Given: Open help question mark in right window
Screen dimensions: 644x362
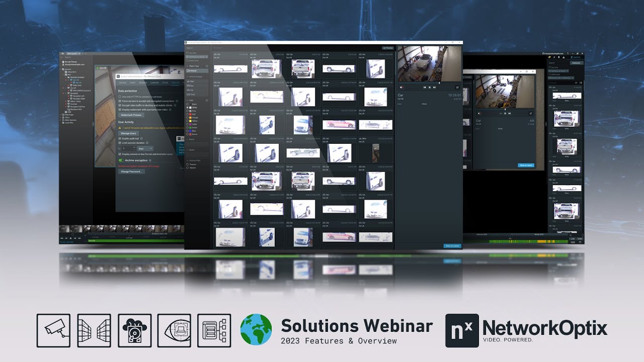Looking at the screenshot, I should [568, 53].
